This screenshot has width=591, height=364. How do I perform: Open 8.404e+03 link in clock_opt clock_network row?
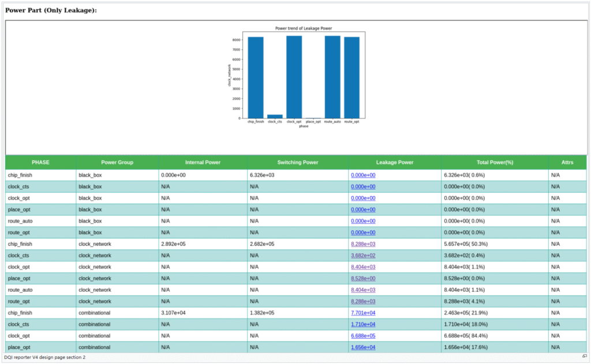click(363, 267)
